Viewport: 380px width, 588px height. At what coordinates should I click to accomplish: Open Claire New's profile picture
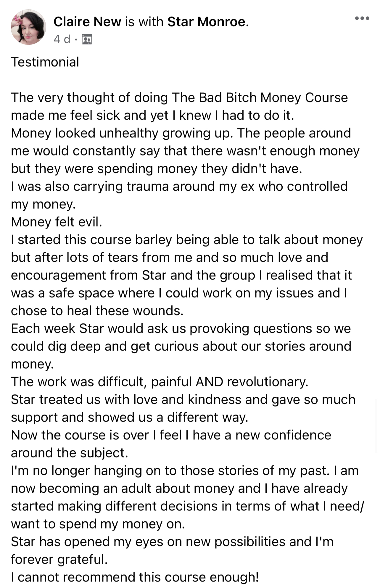(x=28, y=27)
